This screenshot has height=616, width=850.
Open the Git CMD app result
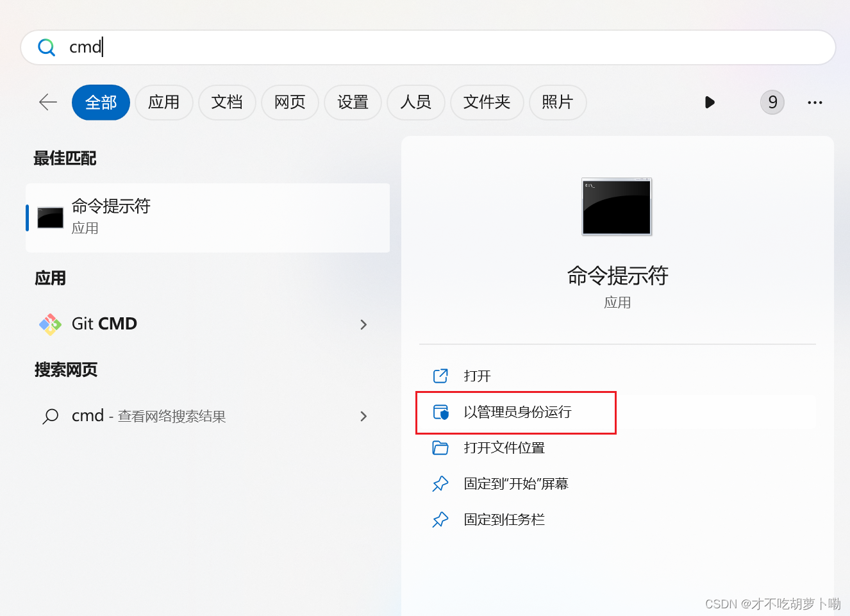pyautogui.click(x=208, y=324)
